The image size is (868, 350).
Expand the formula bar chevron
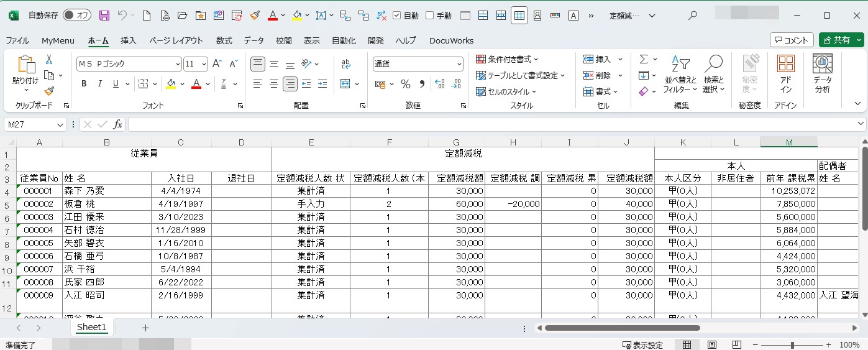point(861,124)
